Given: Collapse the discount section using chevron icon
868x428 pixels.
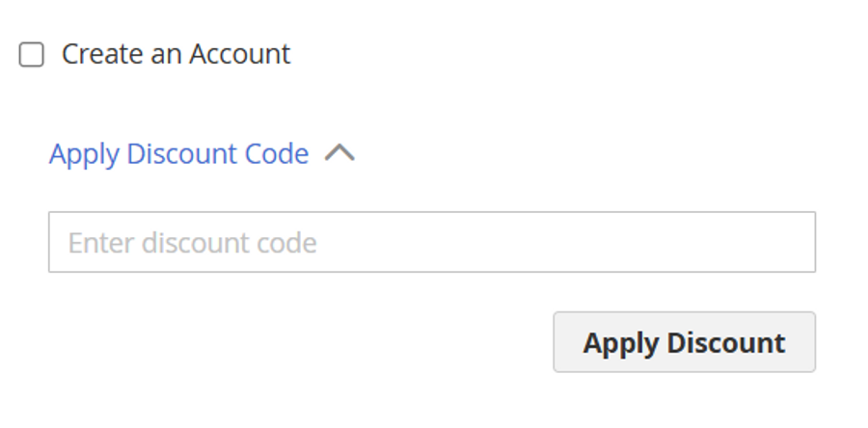Looking at the screenshot, I should coord(339,153).
